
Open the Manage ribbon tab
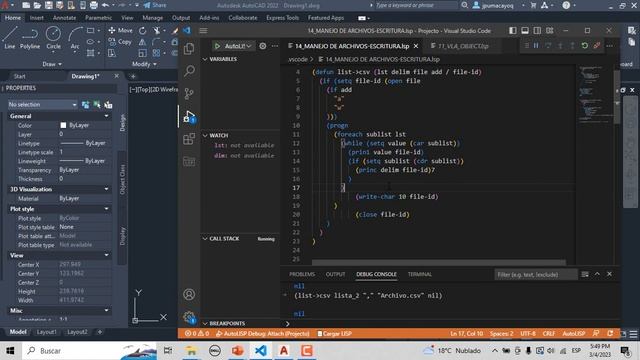point(153,18)
